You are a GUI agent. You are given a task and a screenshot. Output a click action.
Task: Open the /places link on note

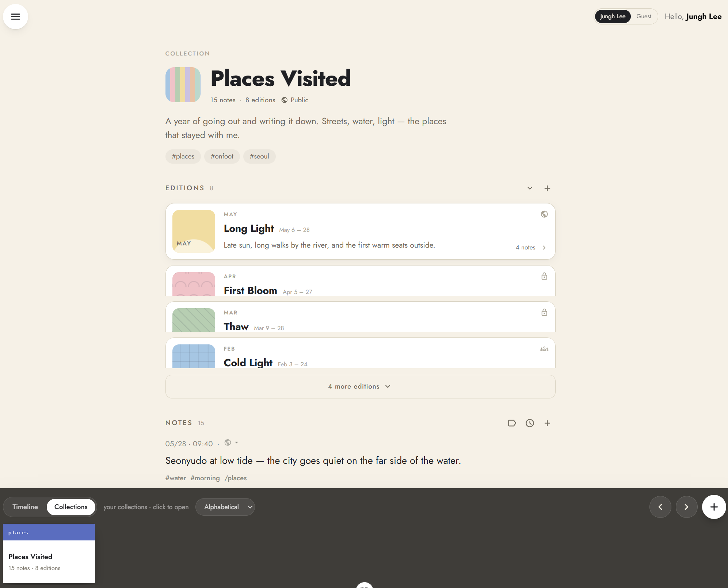click(x=236, y=478)
